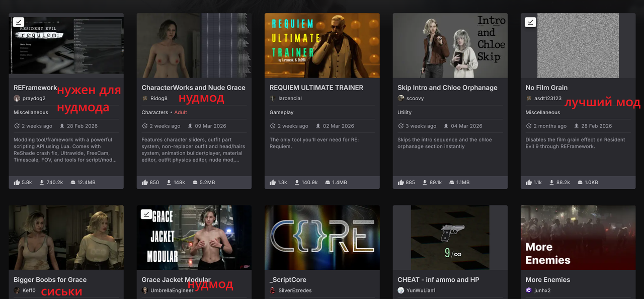The height and width of the screenshot is (299, 644).
Task: Click scoovy's avatar icon
Action: point(401,98)
